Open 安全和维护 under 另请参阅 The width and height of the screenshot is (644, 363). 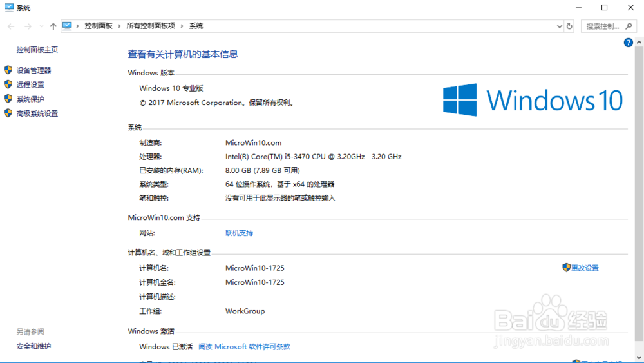pos(33,346)
